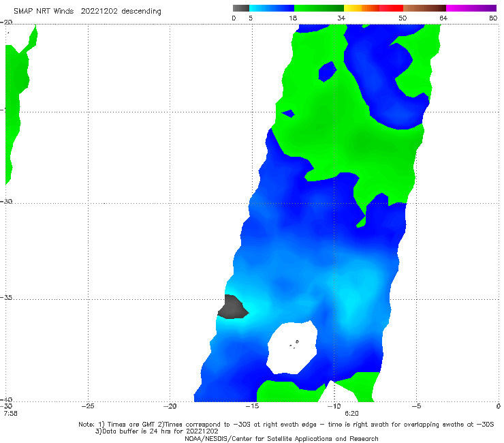Select the date '20221202' in the title

(99, 11)
